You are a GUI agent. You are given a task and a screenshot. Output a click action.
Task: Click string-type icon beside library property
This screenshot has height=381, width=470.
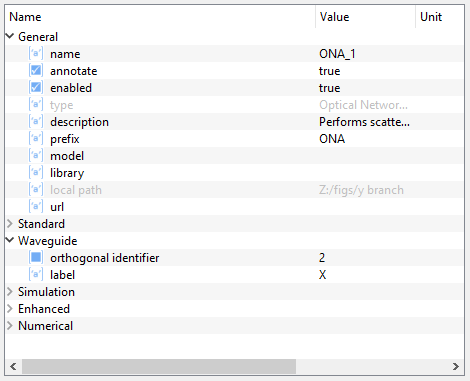click(36, 173)
